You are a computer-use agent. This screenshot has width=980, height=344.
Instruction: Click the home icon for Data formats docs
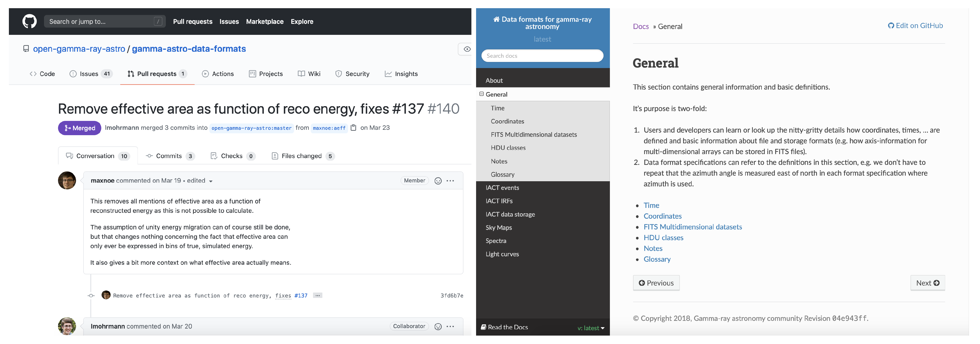(x=496, y=19)
